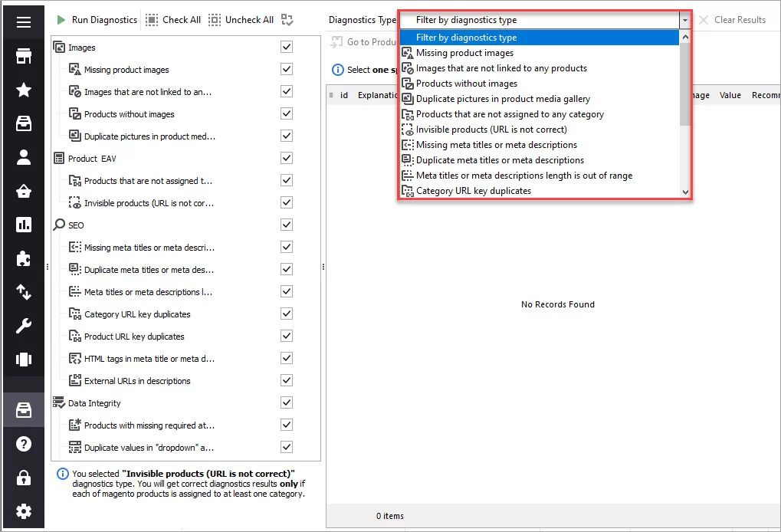Choose 'Duplicate pictures in product media gallery' option
Viewport: 781px width, 532px height.
pos(540,99)
